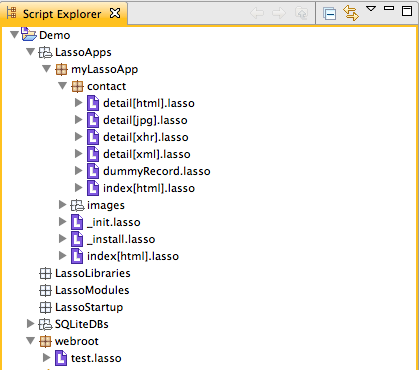Viewport: 419px width, 370px height.
Task: Click the myLassoApp package icon
Action: 61,69
